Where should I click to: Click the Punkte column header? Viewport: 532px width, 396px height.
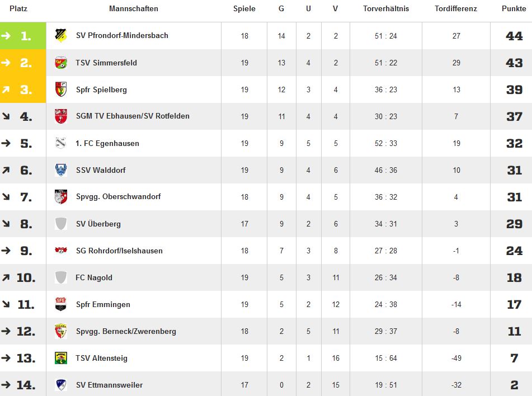pos(514,9)
